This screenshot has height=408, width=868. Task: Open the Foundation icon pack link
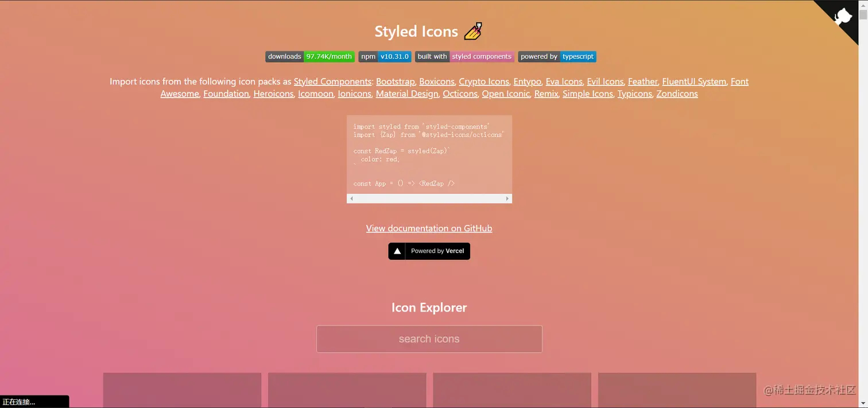pos(226,94)
